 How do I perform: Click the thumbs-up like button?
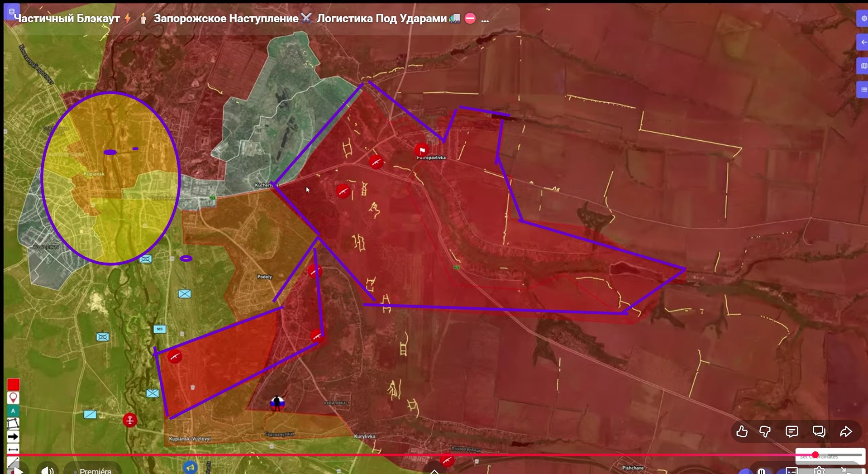pos(742,431)
